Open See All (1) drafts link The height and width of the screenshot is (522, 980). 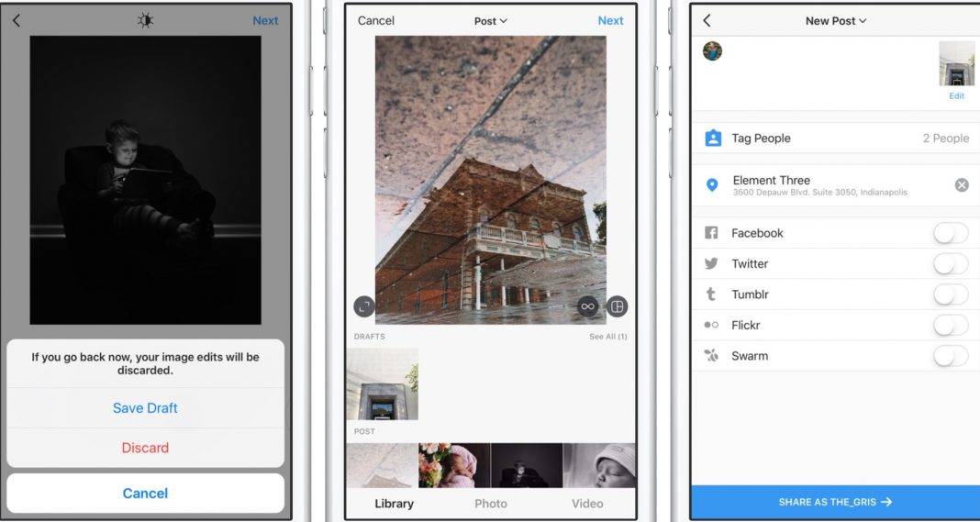coord(608,337)
